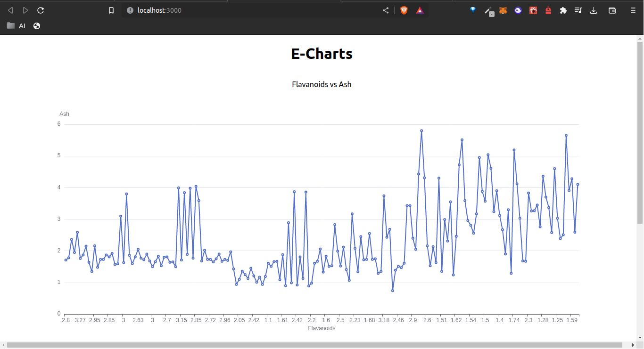Image resolution: width=644 pixels, height=349 pixels.
Task: Open Brave Shields lion icon
Action: 404,10
